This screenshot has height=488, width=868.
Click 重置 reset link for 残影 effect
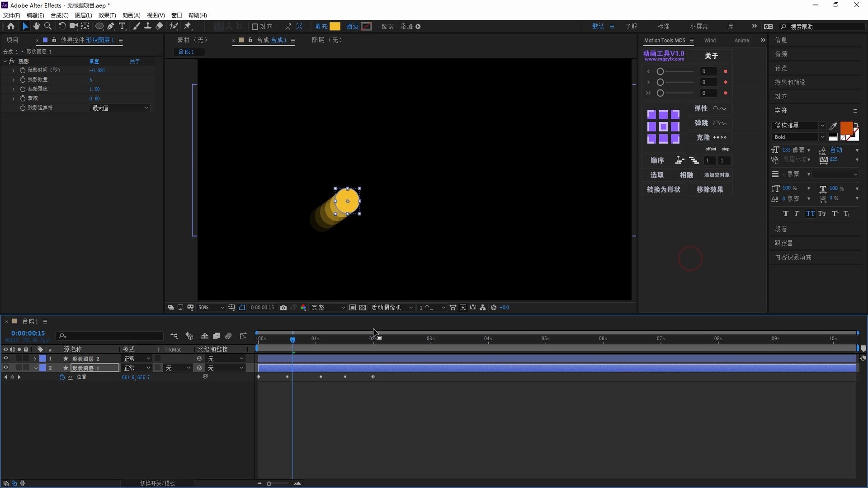tap(94, 61)
